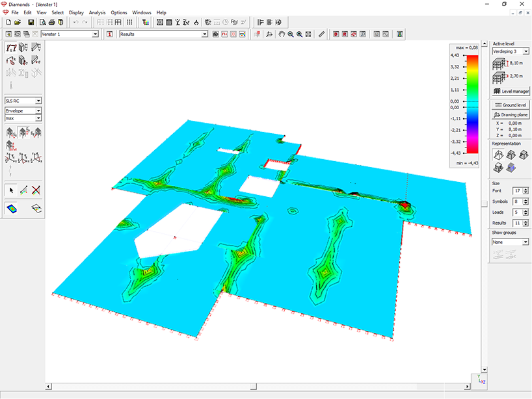Enable filled color contour display
The width and height of the screenshot is (532, 399).
point(12,208)
